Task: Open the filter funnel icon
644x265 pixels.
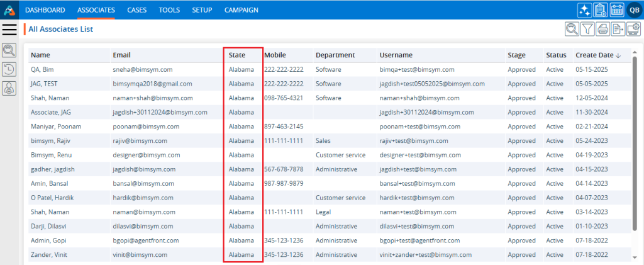Action: click(587, 28)
